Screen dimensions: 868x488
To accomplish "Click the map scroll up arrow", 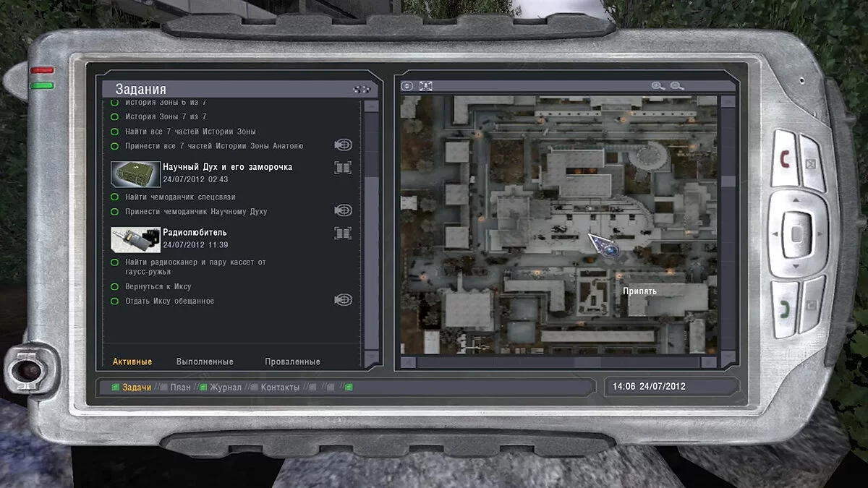I will point(729,102).
